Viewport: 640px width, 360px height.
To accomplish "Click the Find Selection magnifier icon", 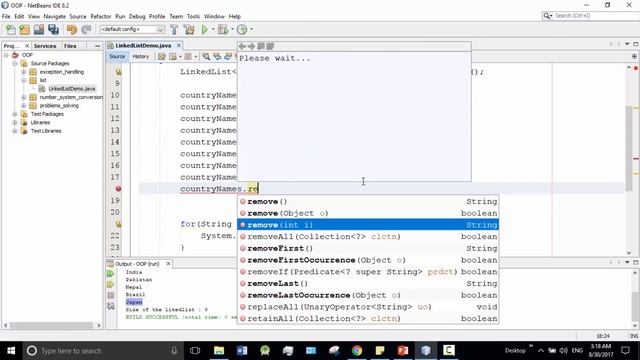I will pyautogui.click(x=206, y=56).
